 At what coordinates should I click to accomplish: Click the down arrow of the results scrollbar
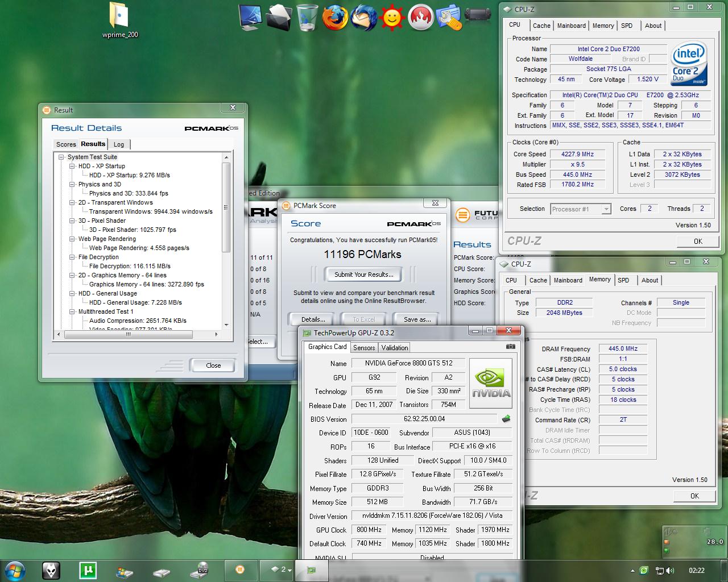[226, 325]
